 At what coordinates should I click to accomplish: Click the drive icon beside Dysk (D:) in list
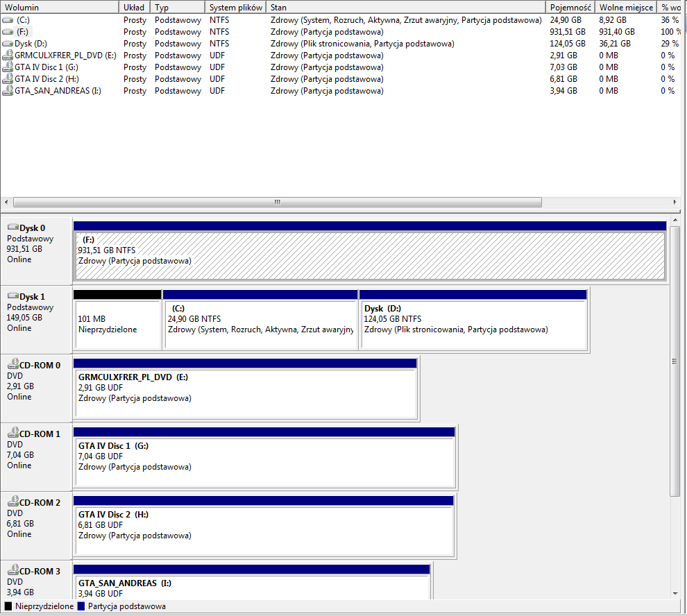point(8,44)
